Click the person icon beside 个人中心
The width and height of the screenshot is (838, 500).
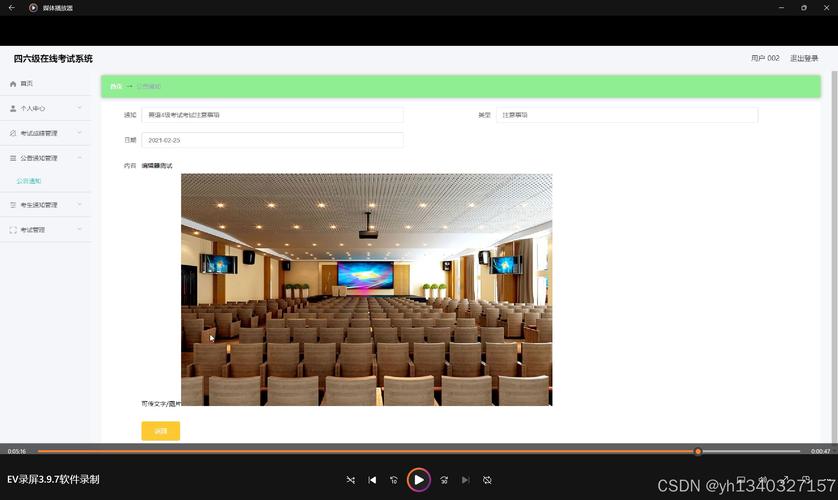pos(13,108)
